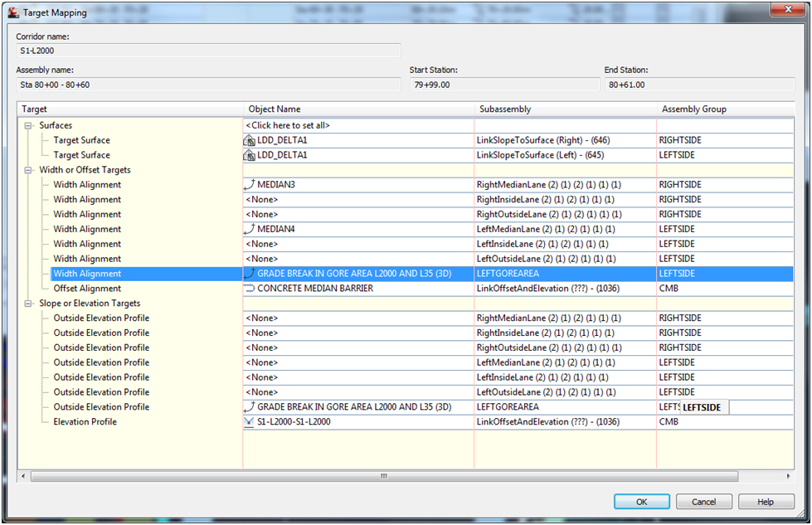812x525 pixels.
Task: Click the Target column header
Action: (130, 109)
